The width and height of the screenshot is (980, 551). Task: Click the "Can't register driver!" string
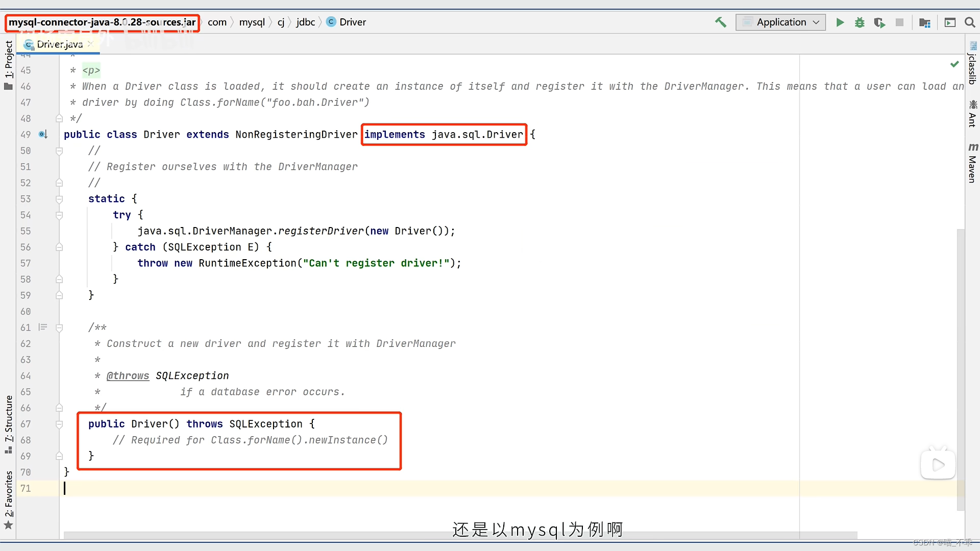(x=376, y=263)
